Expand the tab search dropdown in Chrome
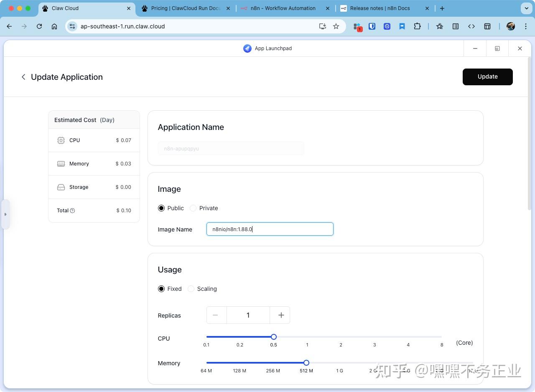Screen dimensions: 535x392 tap(526, 8)
